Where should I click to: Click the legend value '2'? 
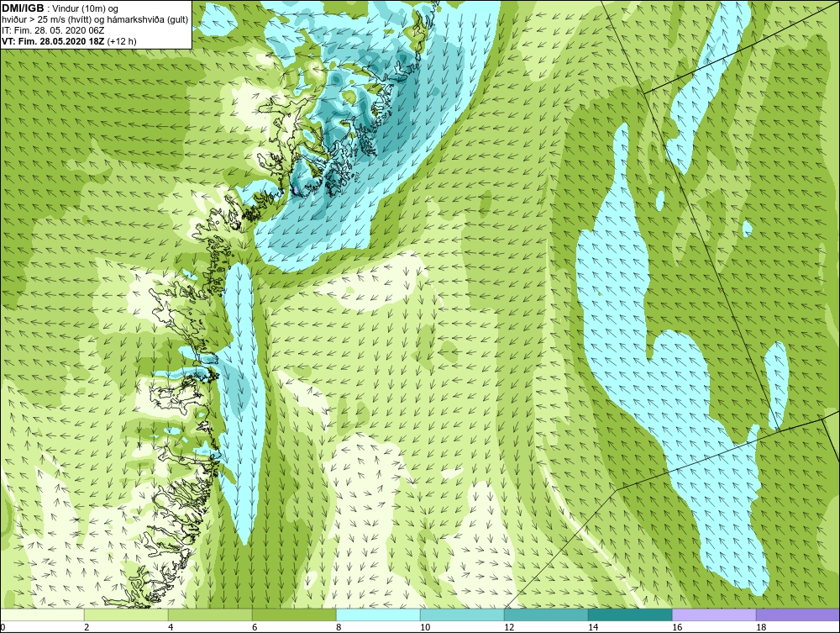(87, 627)
